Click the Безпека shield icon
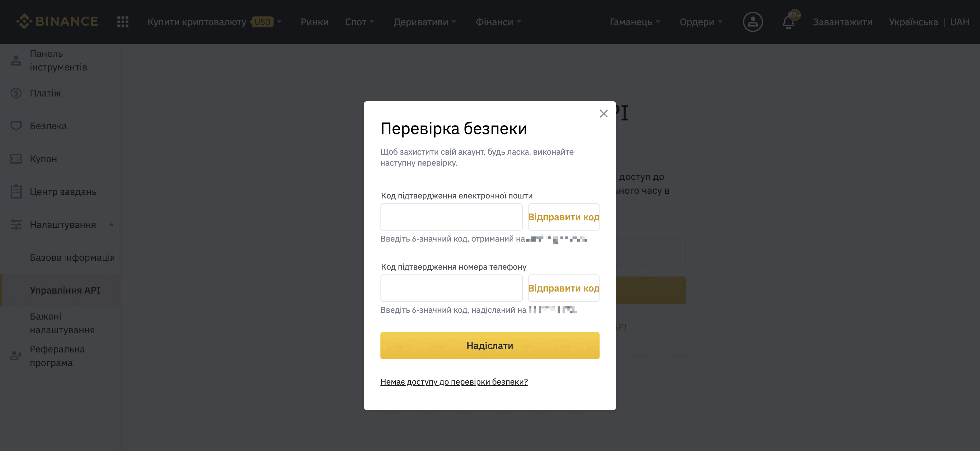The height and width of the screenshot is (451, 980). point(16,126)
